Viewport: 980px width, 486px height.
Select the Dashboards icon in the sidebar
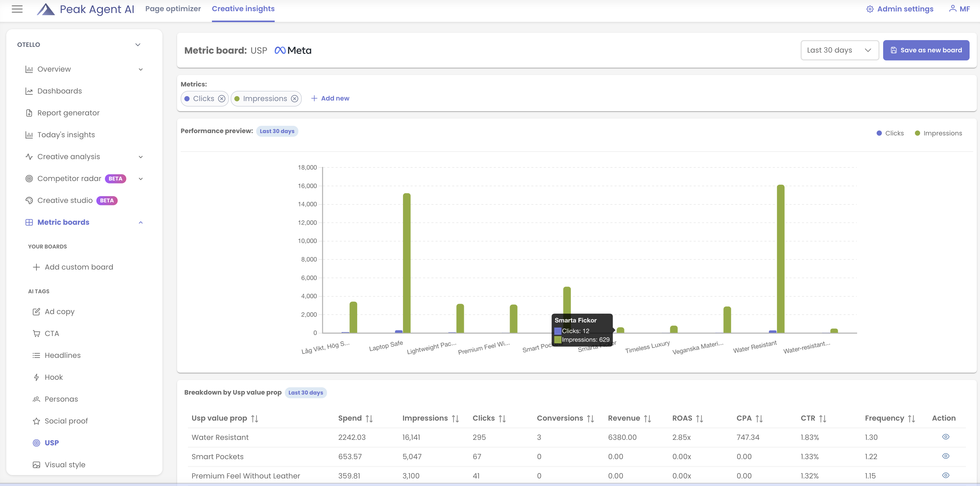click(x=30, y=91)
